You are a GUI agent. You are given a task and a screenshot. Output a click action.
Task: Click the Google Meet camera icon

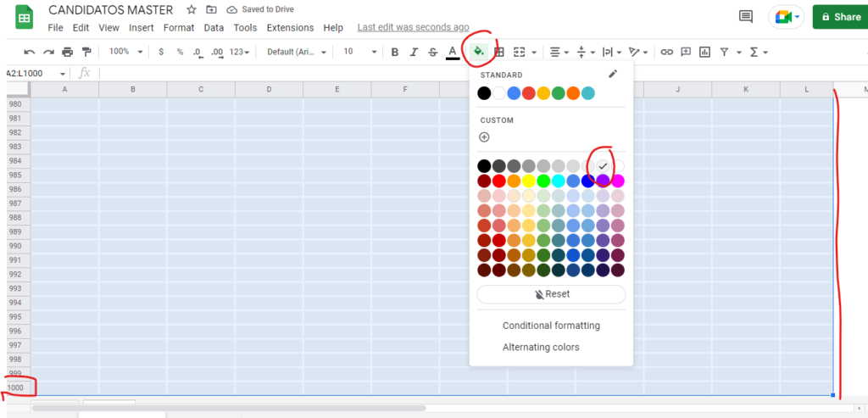(x=782, y=17)
